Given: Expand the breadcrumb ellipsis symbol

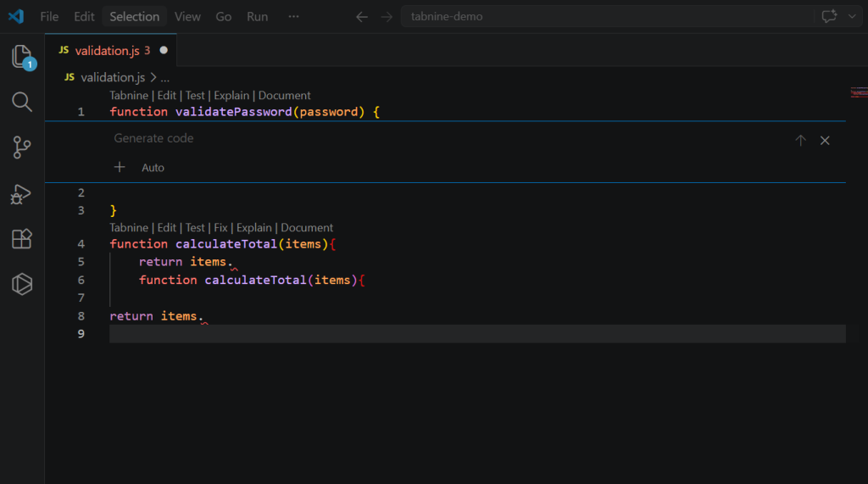Looking at the screenshot, I should click(165, 77).
